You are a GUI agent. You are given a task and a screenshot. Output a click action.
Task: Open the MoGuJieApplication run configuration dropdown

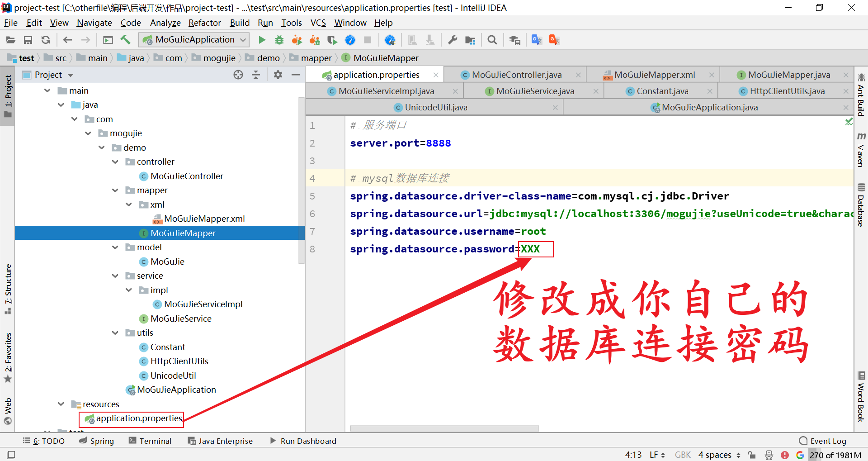click(194, 40)
